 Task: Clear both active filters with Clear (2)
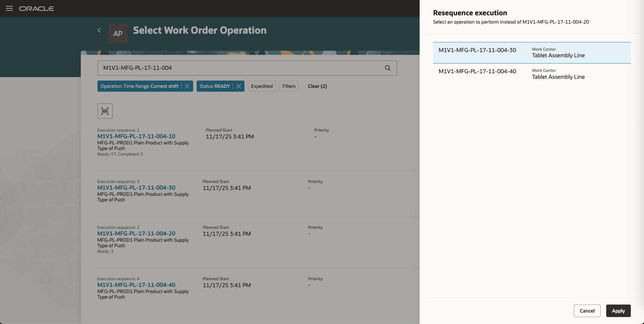click(317, 86)
